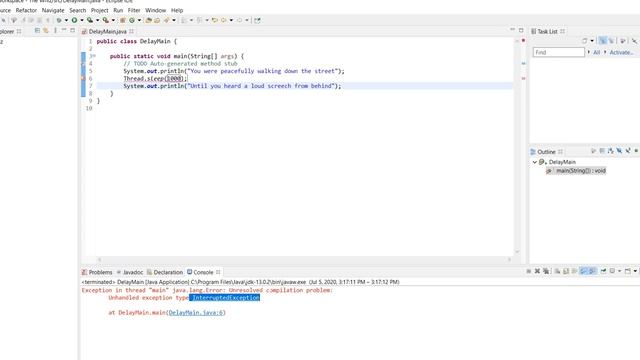Image resolution: width=640 pixels, height=360 pixels.
Task: Open the Project menu
Action: pyautogui.click(x=100, y=10)
